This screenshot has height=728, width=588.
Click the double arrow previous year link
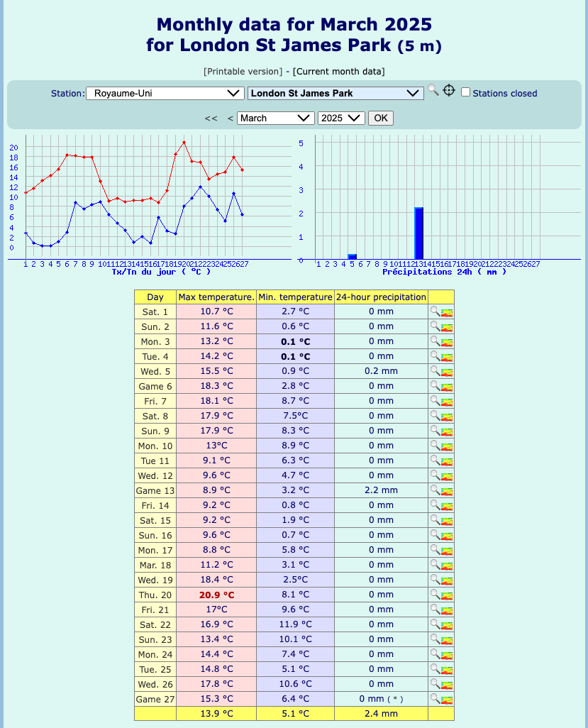pos(211,118)
